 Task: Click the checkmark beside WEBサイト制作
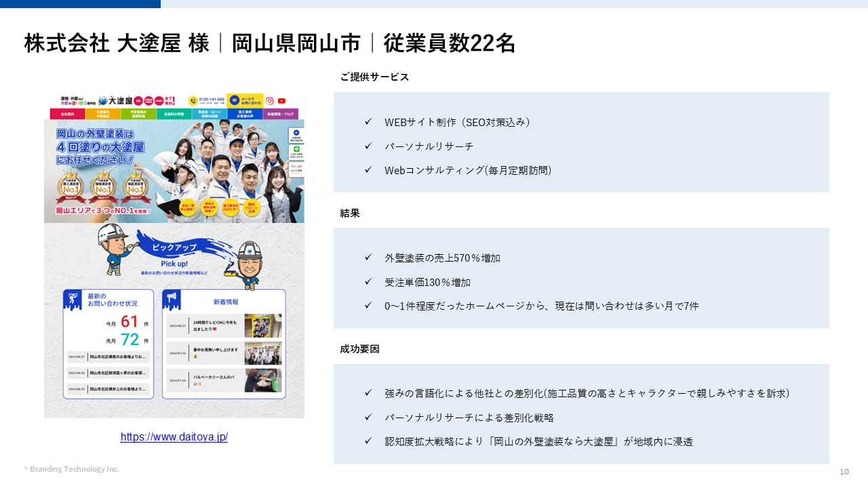click(368, 122)
